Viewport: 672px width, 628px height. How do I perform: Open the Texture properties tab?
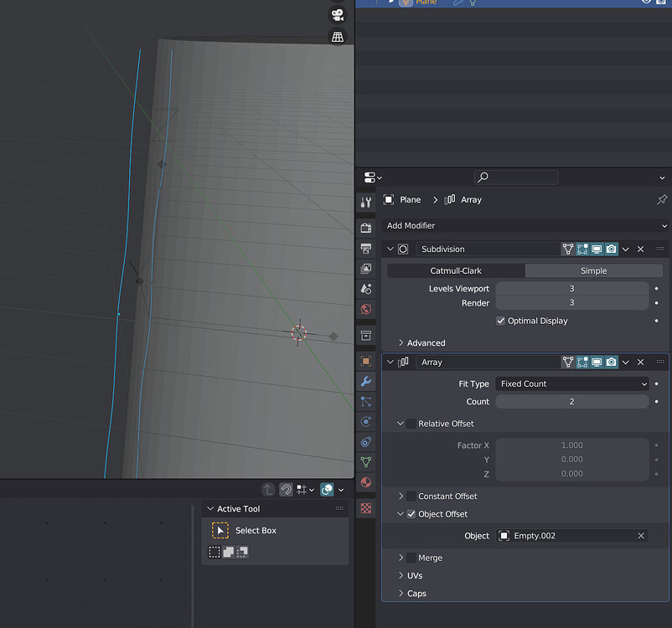pos(365,508)
